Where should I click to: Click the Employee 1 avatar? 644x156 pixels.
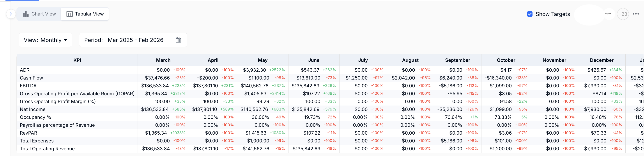tap(609, 14)
